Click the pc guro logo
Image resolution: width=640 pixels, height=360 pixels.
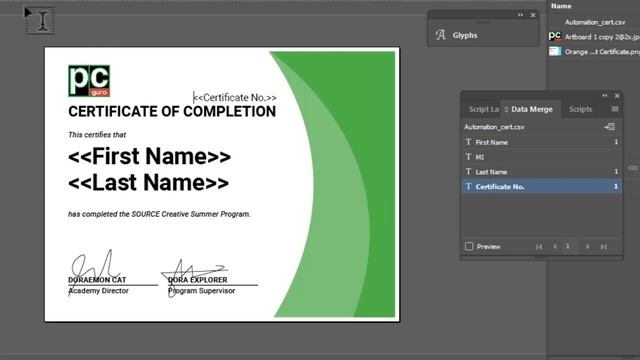click(89, 81)
